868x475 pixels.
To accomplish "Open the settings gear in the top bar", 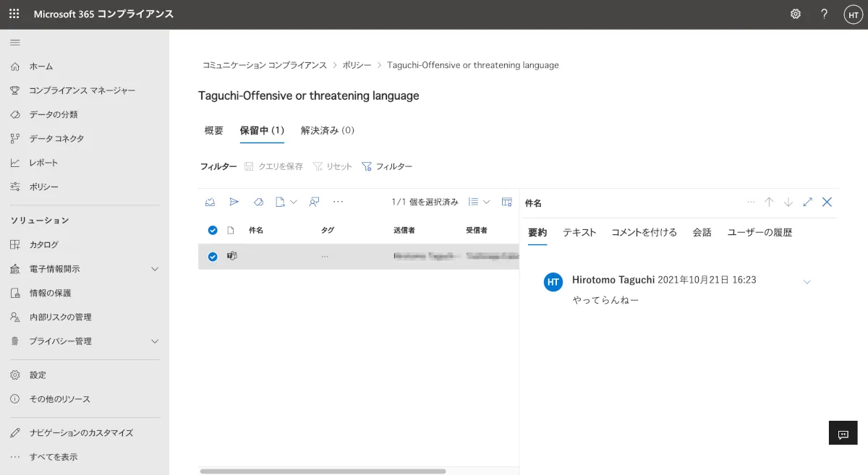I will coord(796,14).
